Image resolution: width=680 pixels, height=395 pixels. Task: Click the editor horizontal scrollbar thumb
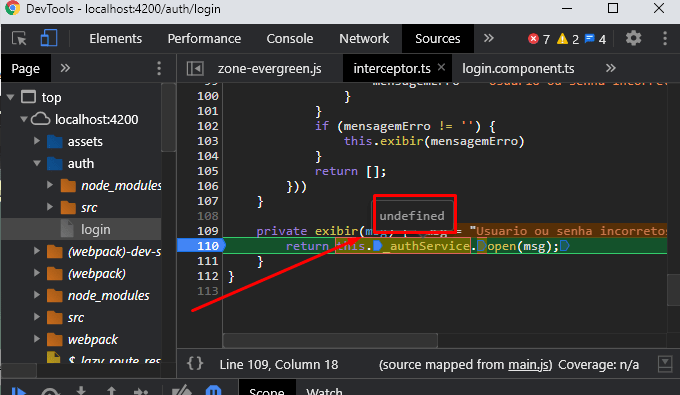pyautogui.click(x=330, y=340)
